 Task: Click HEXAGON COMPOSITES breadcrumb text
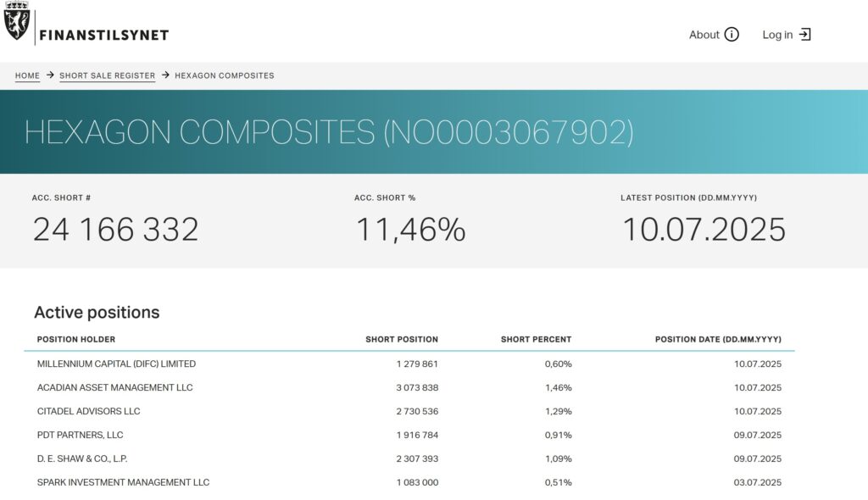224,76
